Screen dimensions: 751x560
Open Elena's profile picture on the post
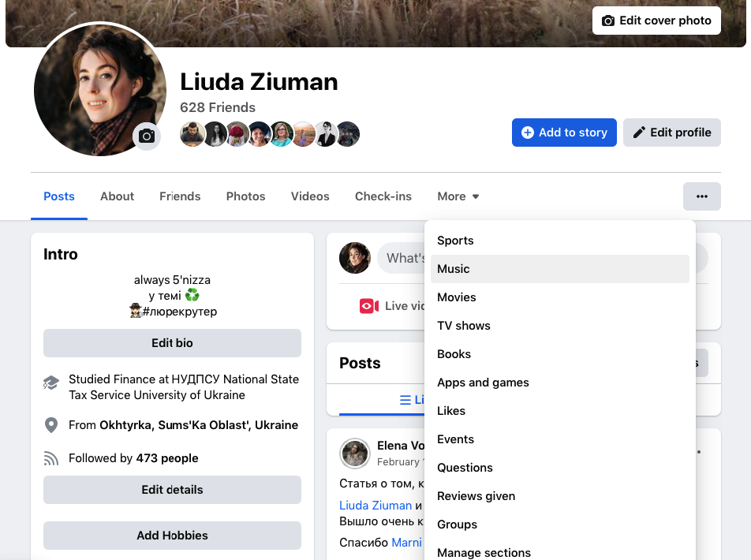click(x=355, y=454)
